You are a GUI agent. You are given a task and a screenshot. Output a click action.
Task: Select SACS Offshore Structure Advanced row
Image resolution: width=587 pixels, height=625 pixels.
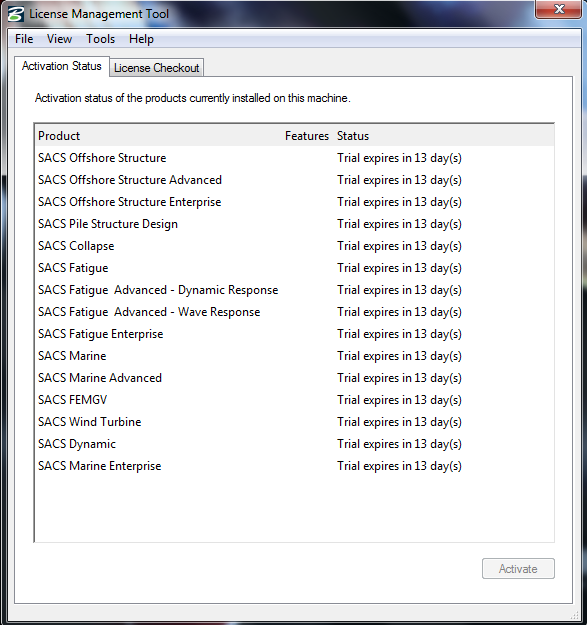(x=294, y=180)
